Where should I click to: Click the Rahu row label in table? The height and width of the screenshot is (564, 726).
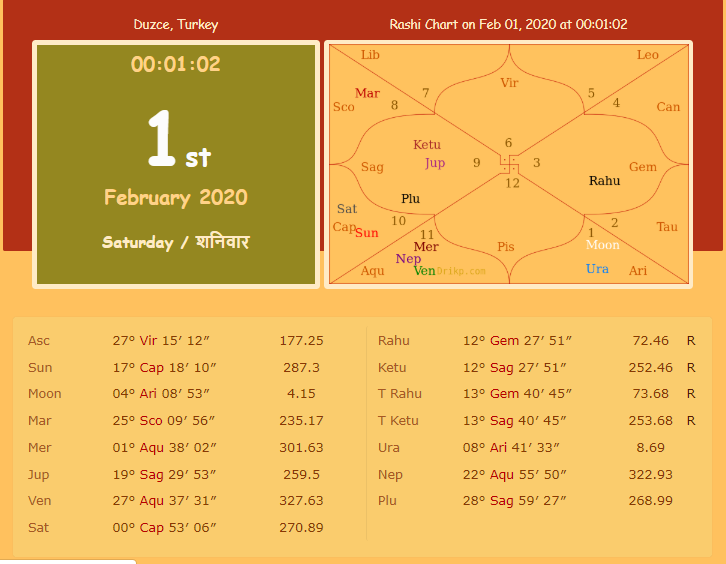point(394,341)
